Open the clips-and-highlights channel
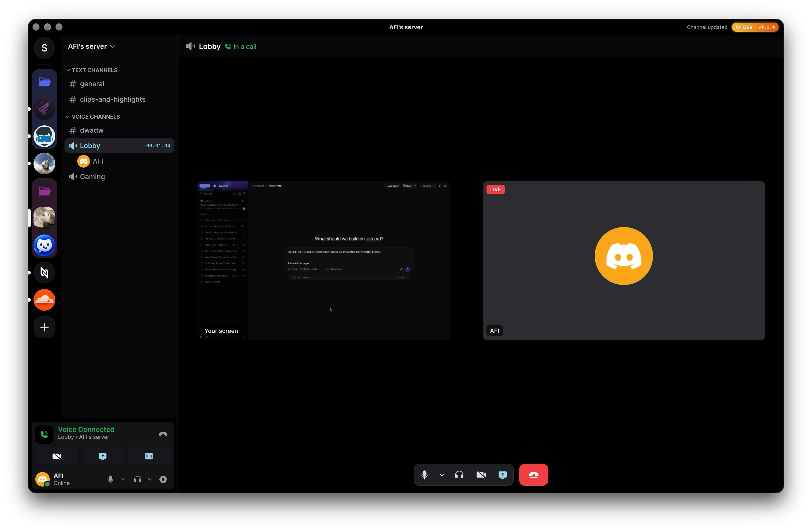 pos(119,99)
